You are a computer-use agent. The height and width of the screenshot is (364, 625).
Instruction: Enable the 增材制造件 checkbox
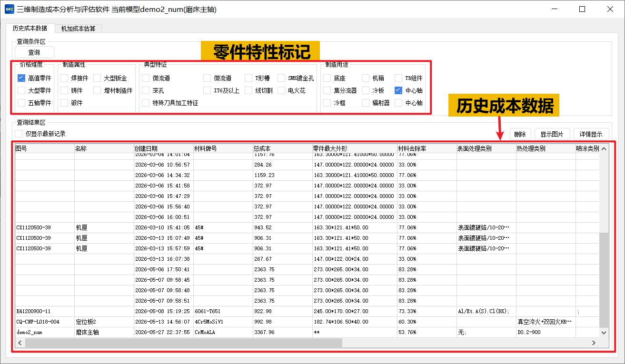[98, 90]
